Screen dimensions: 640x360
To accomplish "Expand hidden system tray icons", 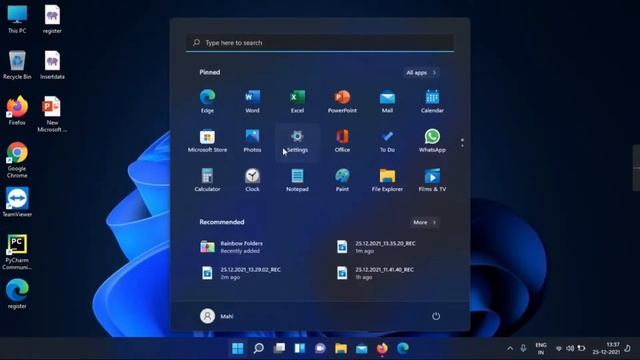I will coord(510,348).
